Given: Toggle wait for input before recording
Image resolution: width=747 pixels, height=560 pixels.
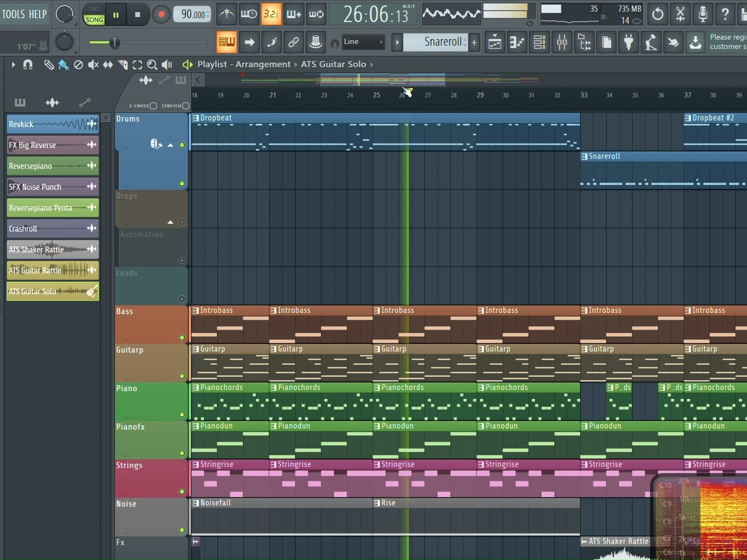Looking at the screenshot, I should 249,14.
